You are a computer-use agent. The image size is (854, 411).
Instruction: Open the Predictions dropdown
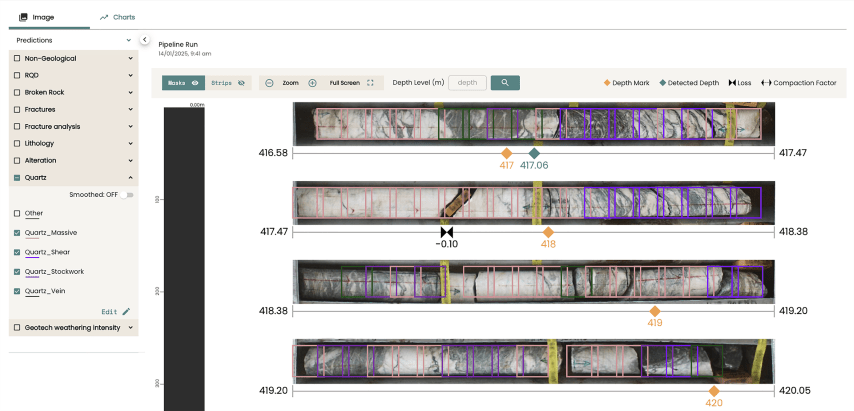(x=74, y=40)
